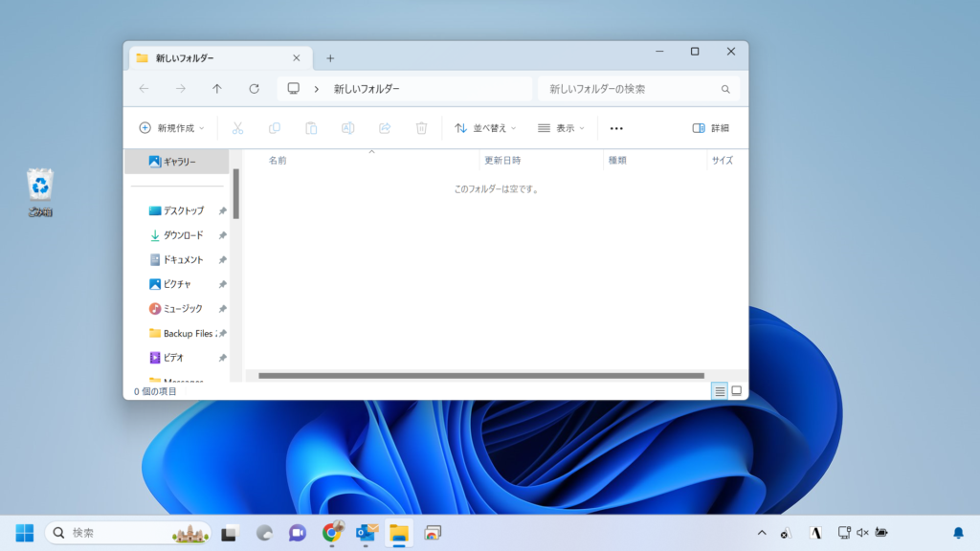Screen dimensions: 980x551
Task: Add a new Explorer tab
Action: (330, 58)
